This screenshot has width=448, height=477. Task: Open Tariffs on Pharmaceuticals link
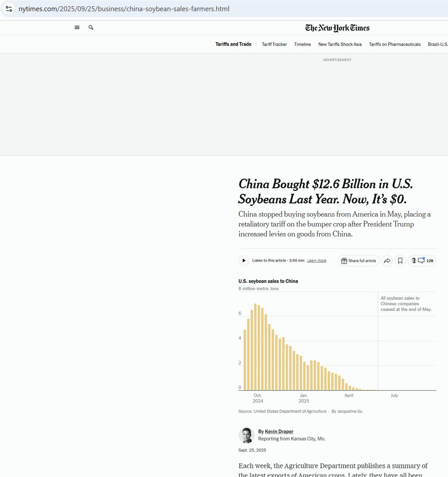coord(395,44)
